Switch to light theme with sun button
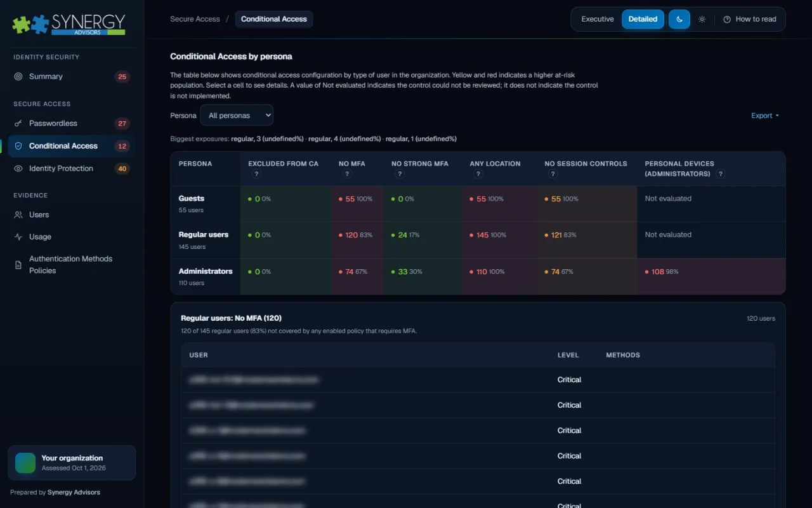This screenshot has width=812, height=508. click(x=702, y=19)
